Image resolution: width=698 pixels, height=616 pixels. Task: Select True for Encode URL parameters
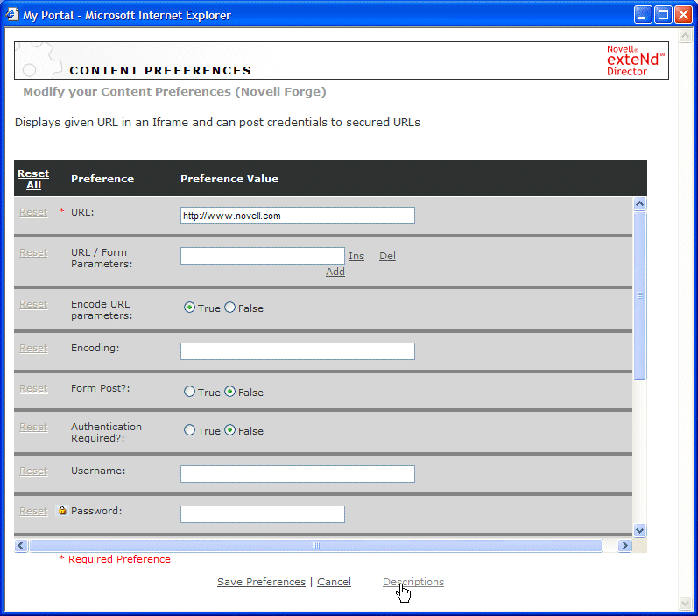(x=190, y=308)
